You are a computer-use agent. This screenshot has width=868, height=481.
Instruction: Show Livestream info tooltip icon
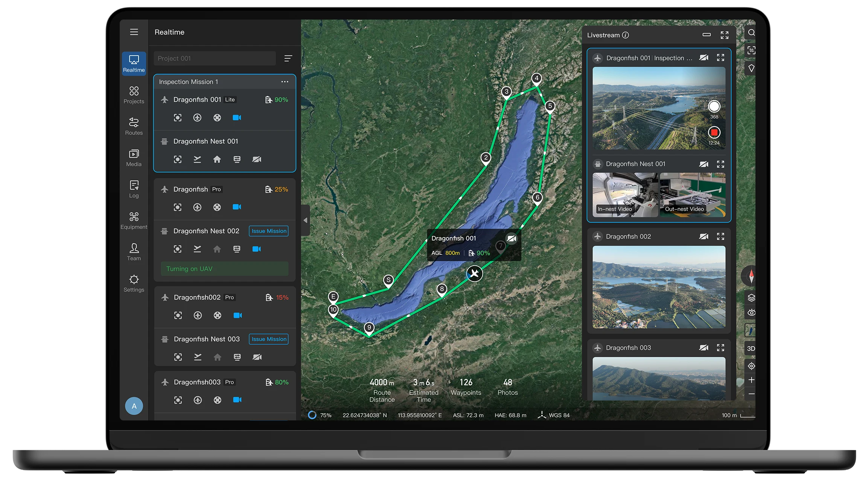tap(626, 35)
